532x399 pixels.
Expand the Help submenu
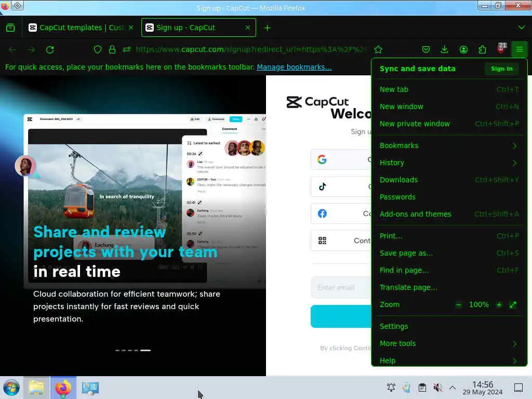coord(449,361)
